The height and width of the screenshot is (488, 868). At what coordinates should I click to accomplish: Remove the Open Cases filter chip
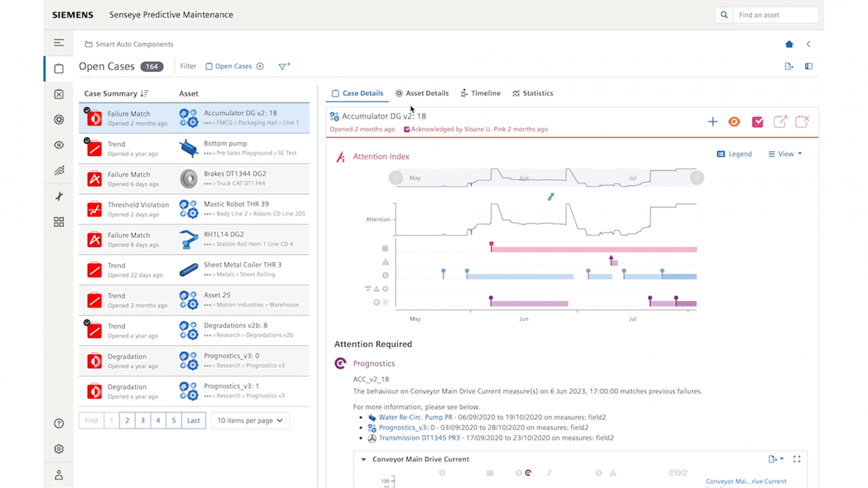tap(260, 66)
